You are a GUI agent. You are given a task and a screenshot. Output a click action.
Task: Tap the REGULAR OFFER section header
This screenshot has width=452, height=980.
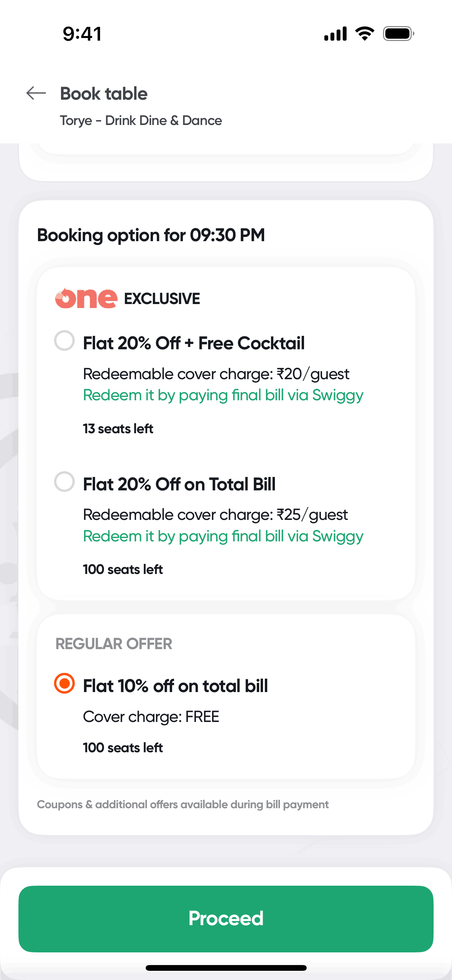coord(114,644)
